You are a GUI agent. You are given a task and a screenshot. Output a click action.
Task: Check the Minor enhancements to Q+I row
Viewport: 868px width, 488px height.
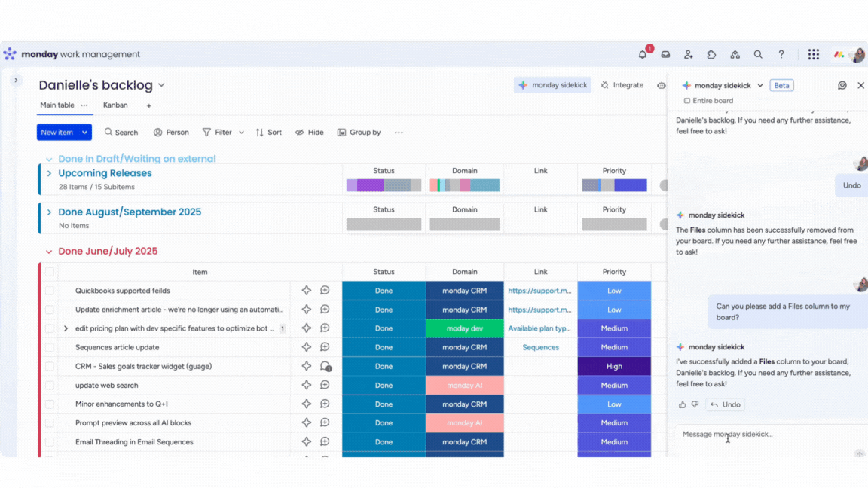50,404
